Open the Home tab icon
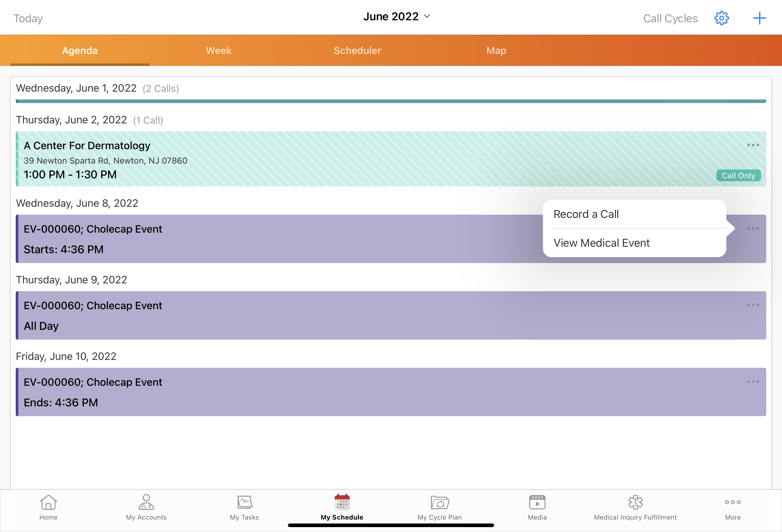Viewport: 782px width, 532px height. (48, 503)
